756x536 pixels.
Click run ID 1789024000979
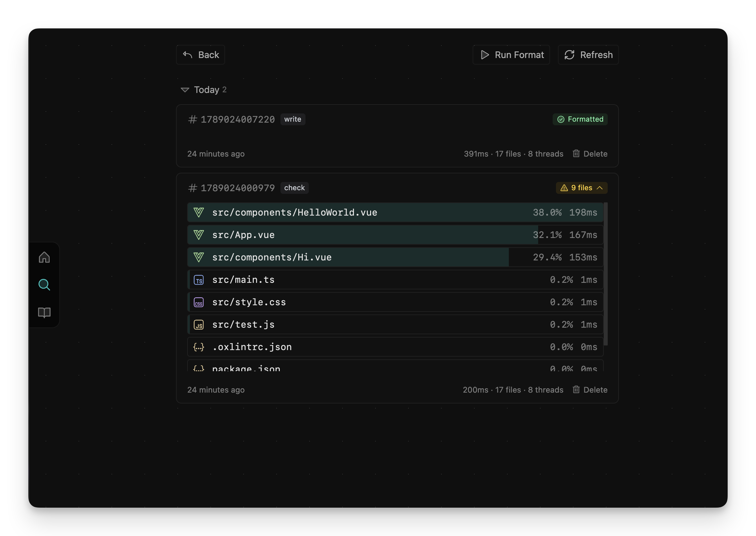click(238, 188)
